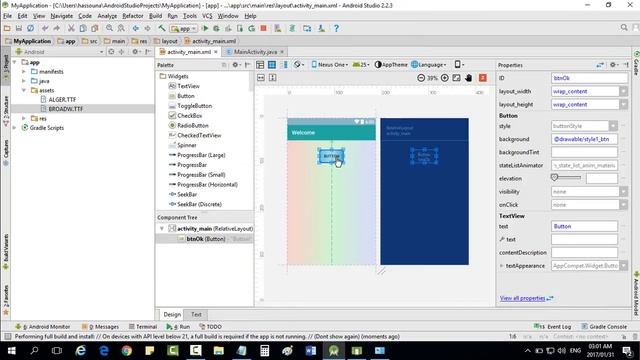Click the Synchronize toolbar icon
Screen dimensions: 640x360
tap(31, 28)
